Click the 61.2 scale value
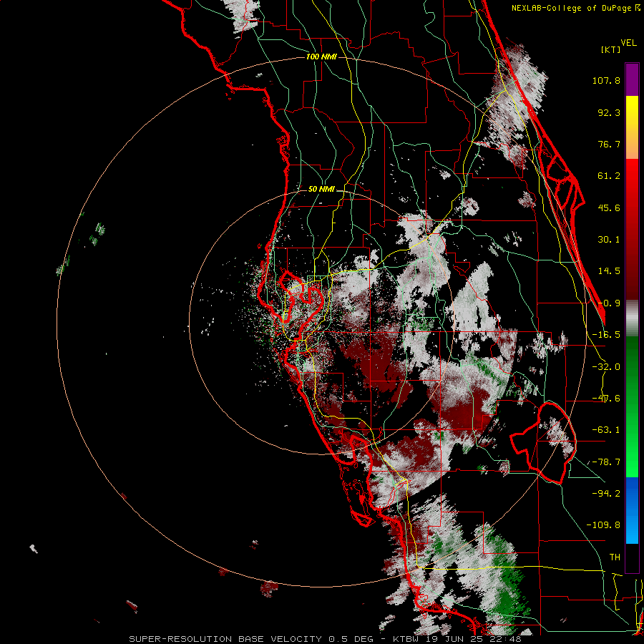 609,176
